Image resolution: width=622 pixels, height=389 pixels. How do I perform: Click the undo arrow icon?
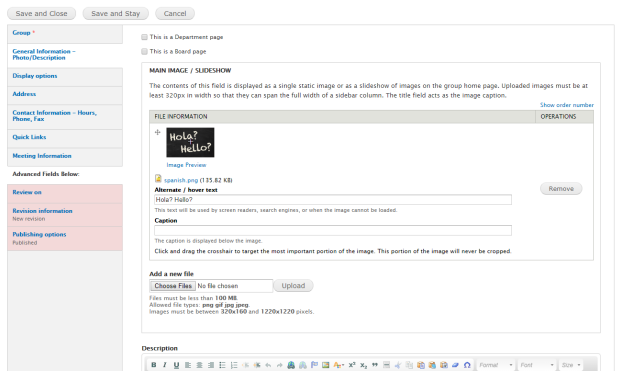point(269,365)
